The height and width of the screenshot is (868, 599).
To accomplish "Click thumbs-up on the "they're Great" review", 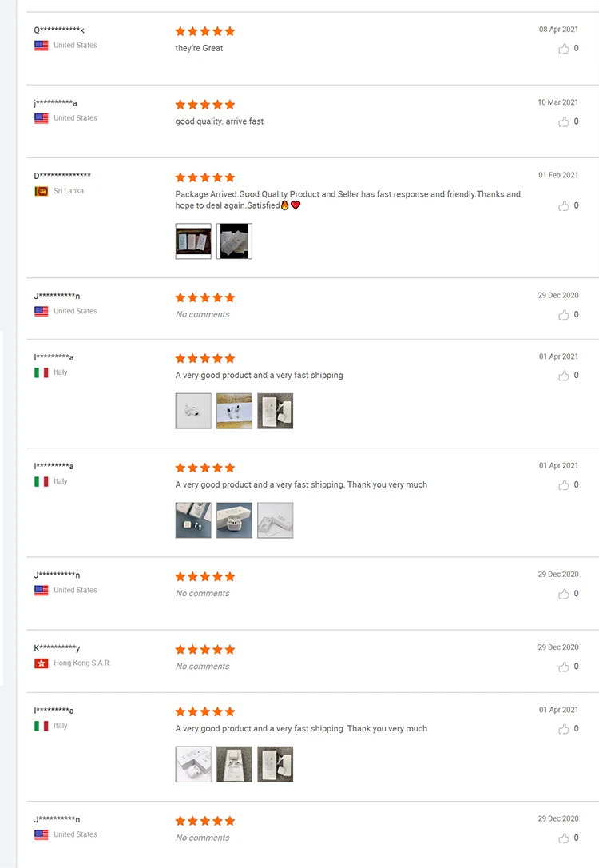I will pos(564,49).
